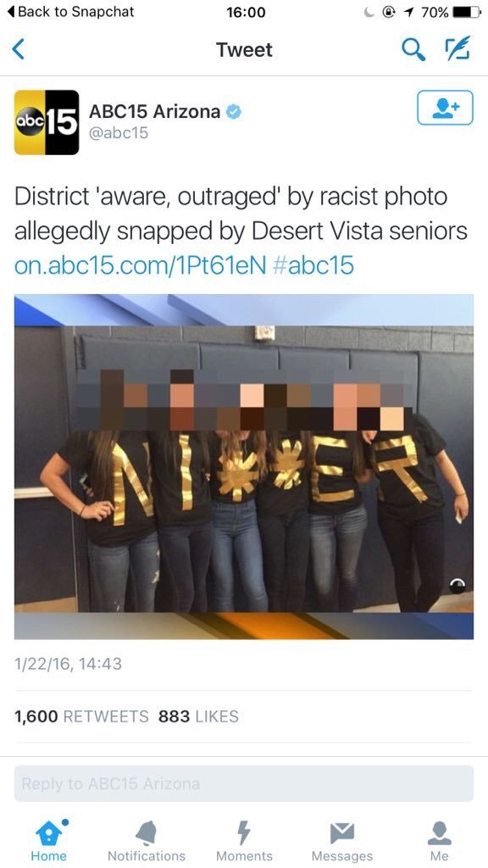This screenshot has width=488, height=868.
Task: Tap the #abc15 hashtag
Action: 313,265
